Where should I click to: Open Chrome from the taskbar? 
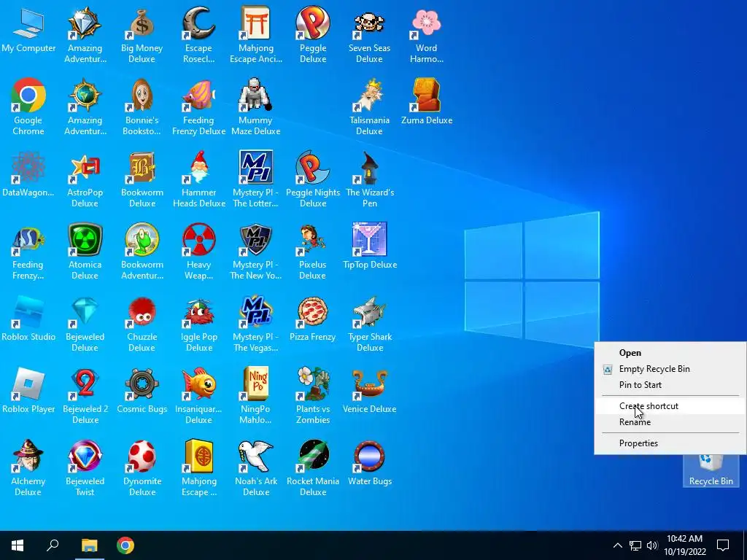[x=125, y=545]
